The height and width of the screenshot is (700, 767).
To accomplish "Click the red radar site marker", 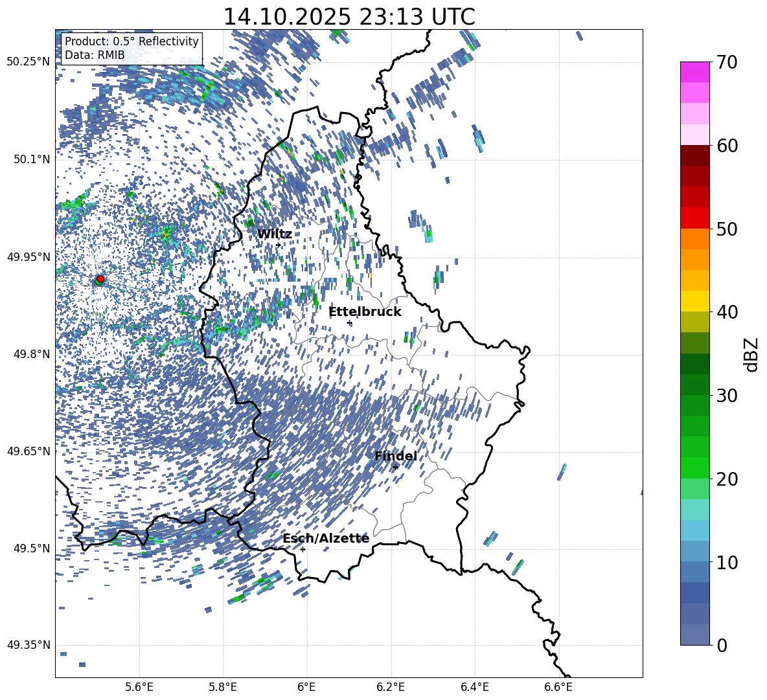I will (100, 279).
